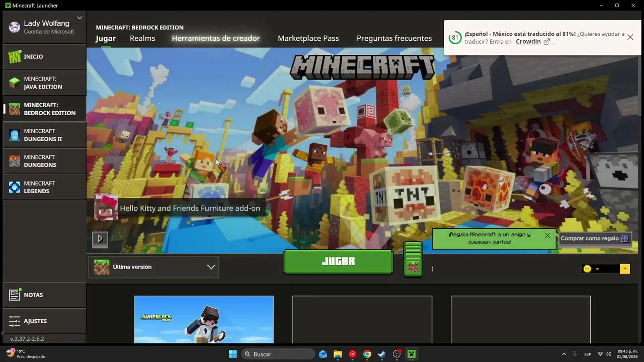This screenshot has width=644, height=362.
Task: Click the Lady Wolfang profile avatar
Action: pos(15,27)
